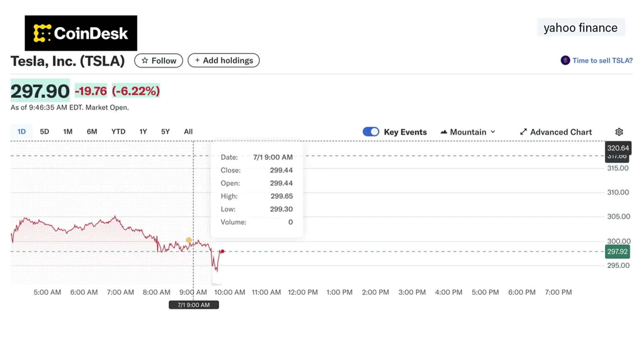Click the 12:00 PM axis label
This screenshot has width=644, height=362.
tap(303, 292)
